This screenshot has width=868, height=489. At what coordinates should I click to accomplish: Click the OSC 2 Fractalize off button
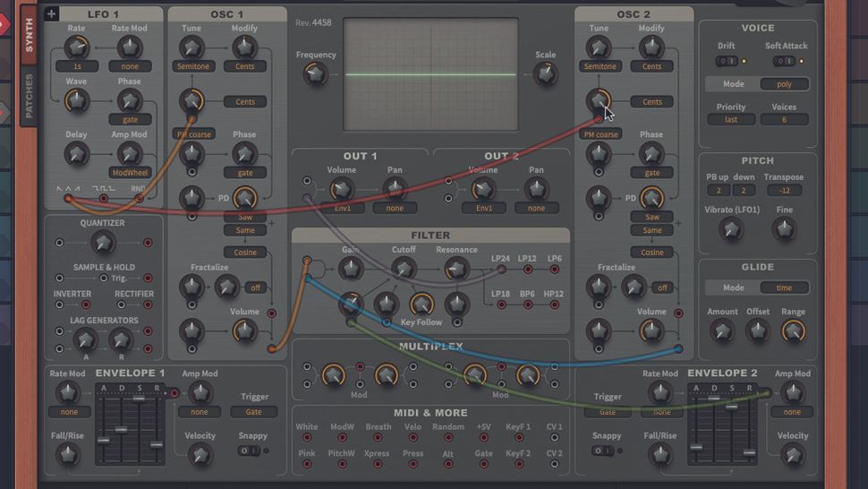click(662, 288)
